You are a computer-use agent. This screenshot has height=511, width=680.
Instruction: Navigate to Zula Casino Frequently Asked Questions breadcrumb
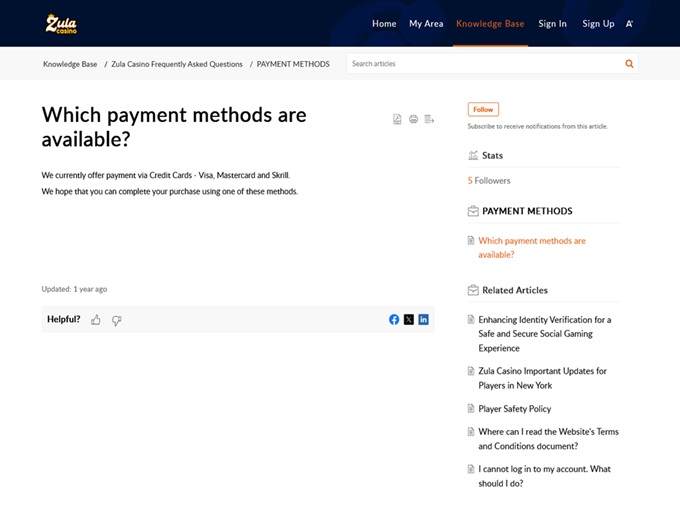pos(177,64)
